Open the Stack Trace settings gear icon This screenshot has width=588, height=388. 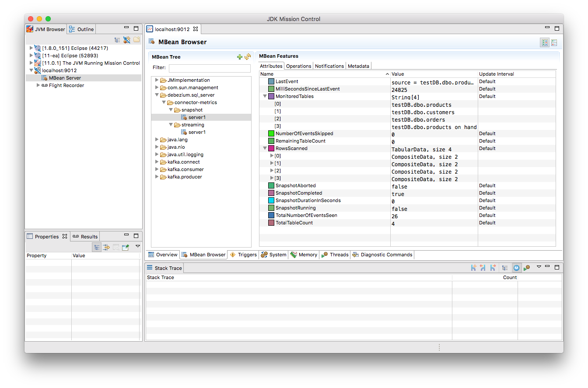coord(528,267)
